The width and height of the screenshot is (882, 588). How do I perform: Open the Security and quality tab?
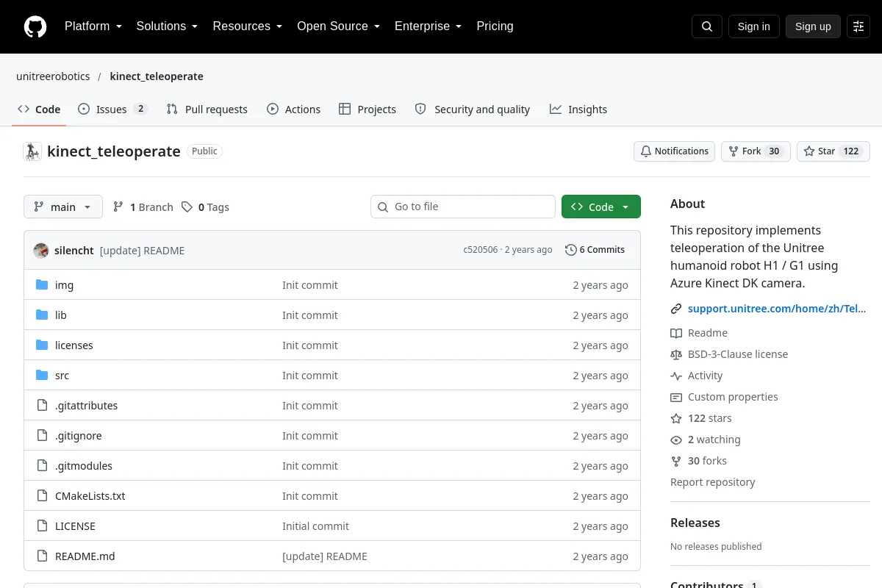point(473,110)
